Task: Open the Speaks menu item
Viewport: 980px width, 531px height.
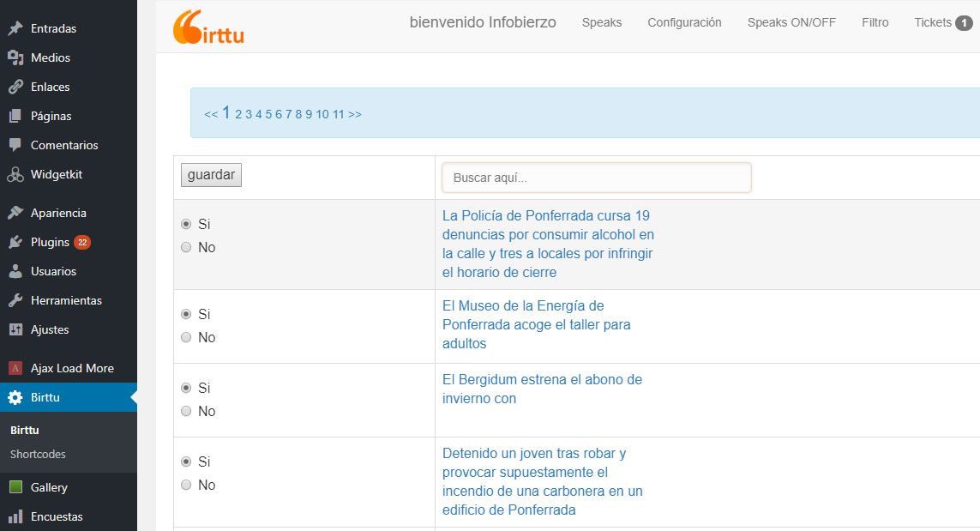Action: click(602, 22)
